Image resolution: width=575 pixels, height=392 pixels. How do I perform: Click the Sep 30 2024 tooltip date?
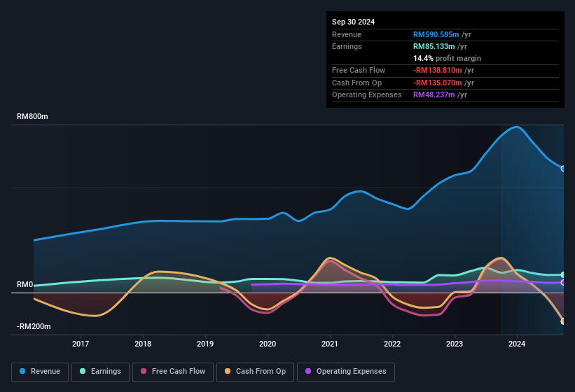pyautogui.click(x=353, y=22)
